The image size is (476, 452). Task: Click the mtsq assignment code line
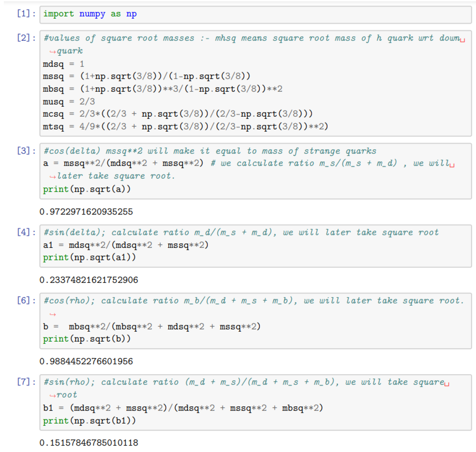coord(185,126)
